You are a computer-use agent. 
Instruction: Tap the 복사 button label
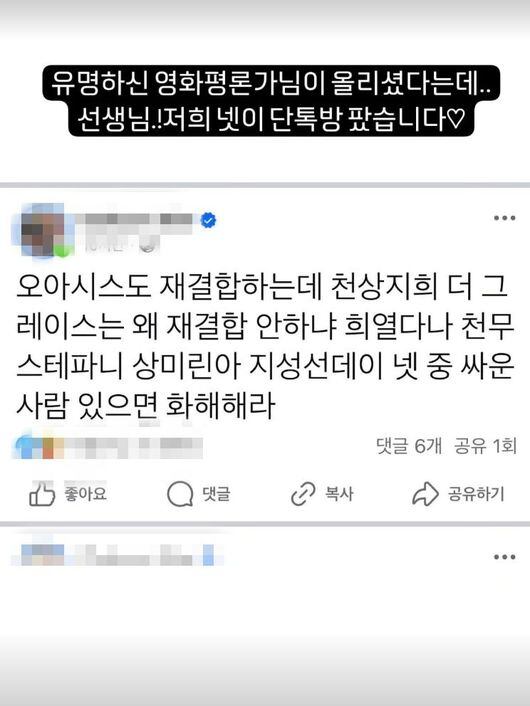340,494
